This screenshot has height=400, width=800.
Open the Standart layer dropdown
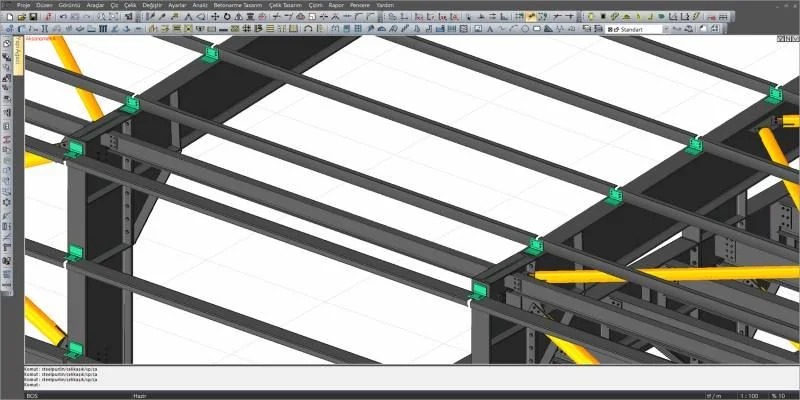pos(634,30)
